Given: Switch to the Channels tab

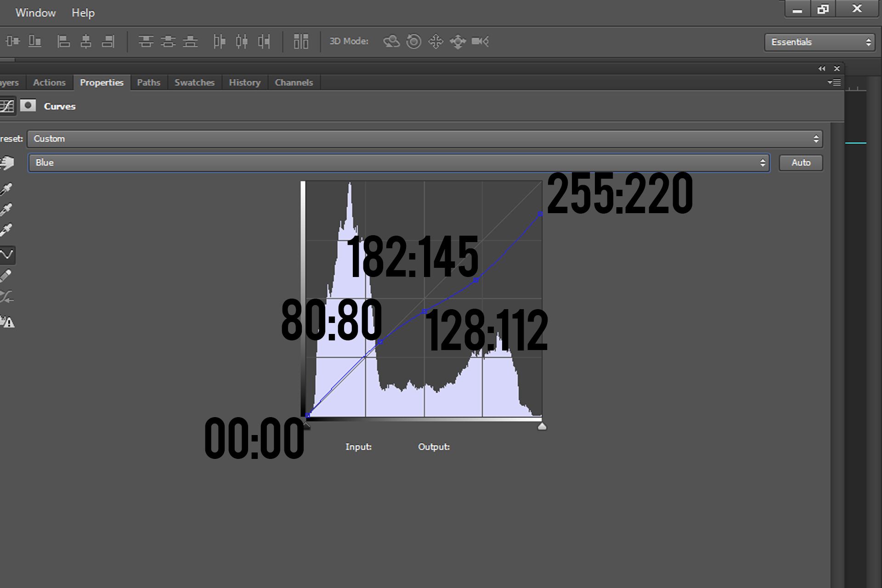Looking at the screenshot, I should [x=294, y=83].
